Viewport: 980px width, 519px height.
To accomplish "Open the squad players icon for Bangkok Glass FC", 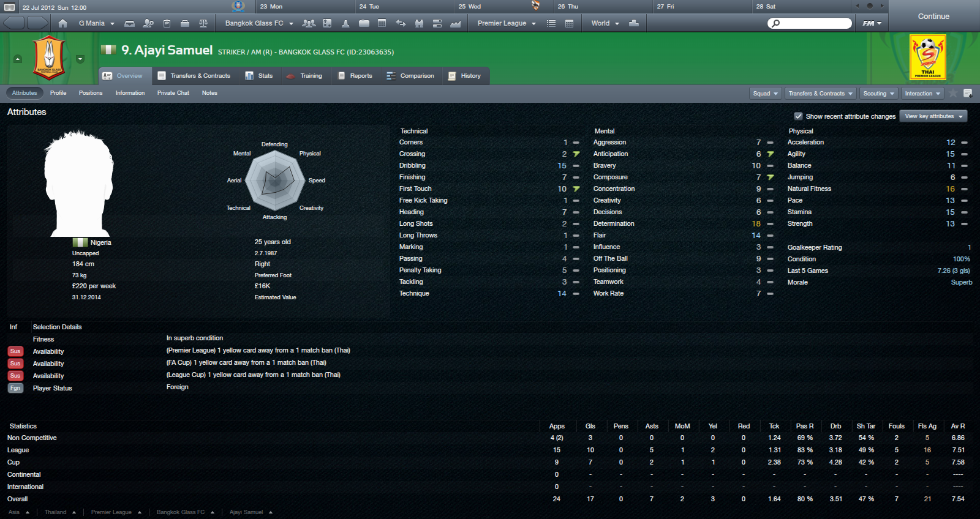I will point(309,23).
